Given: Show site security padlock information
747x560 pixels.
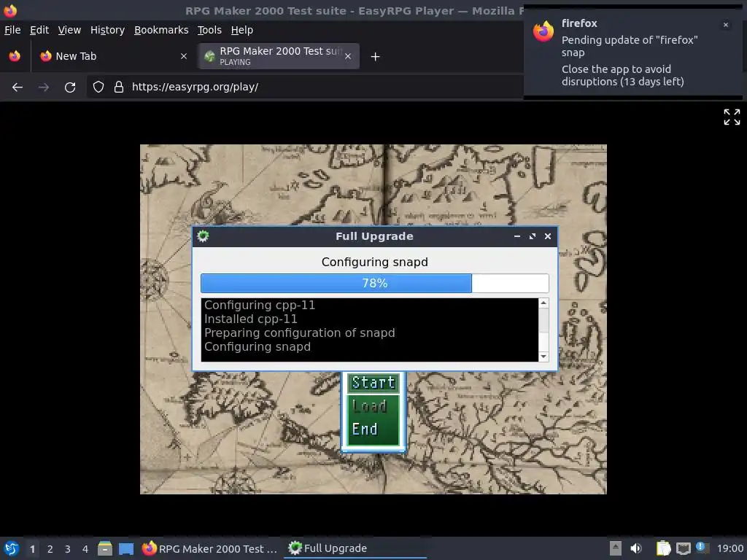Looking at the screenshot, I should (x=119, y=87).
